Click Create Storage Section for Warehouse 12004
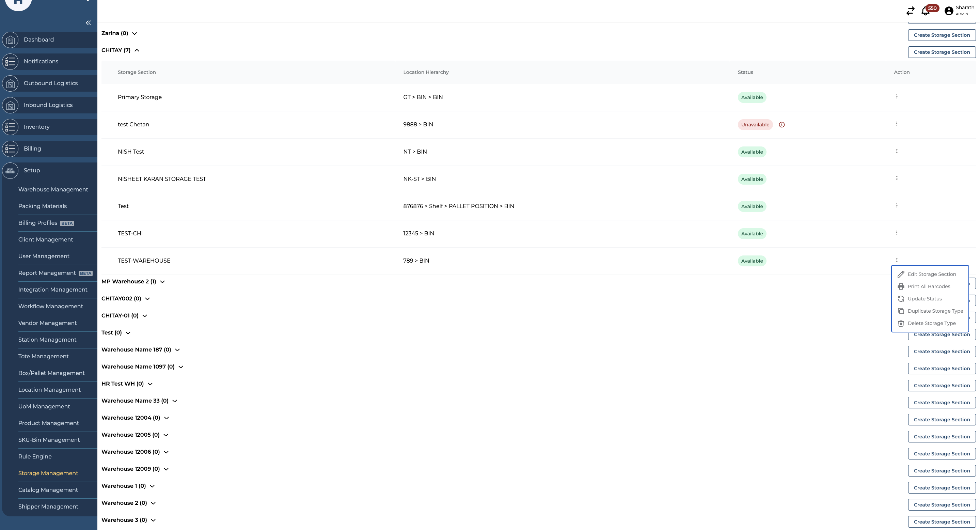 (942, 420)
